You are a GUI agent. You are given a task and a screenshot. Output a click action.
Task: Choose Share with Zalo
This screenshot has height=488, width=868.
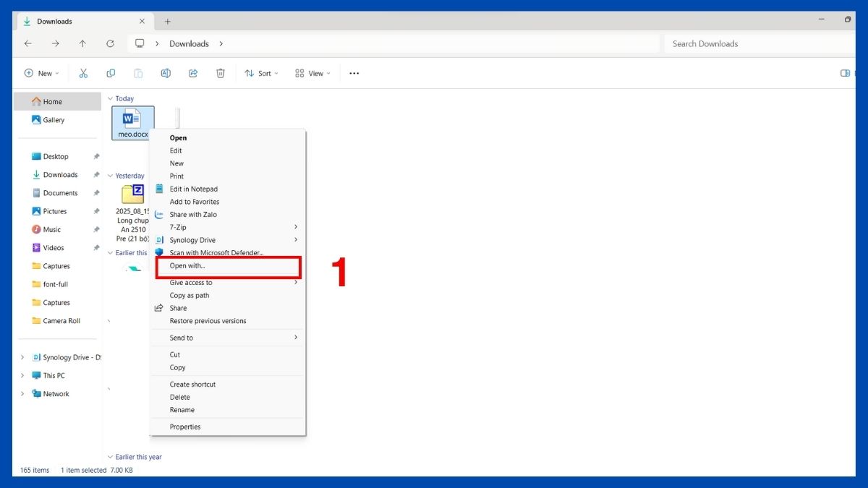tap(228, 215)
